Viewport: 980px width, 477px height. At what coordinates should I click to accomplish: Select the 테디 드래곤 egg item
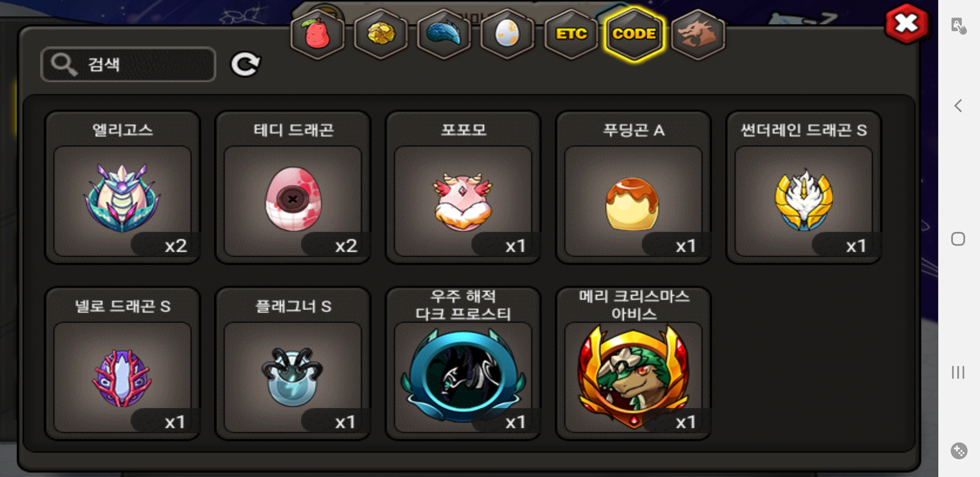click(293, 187)
